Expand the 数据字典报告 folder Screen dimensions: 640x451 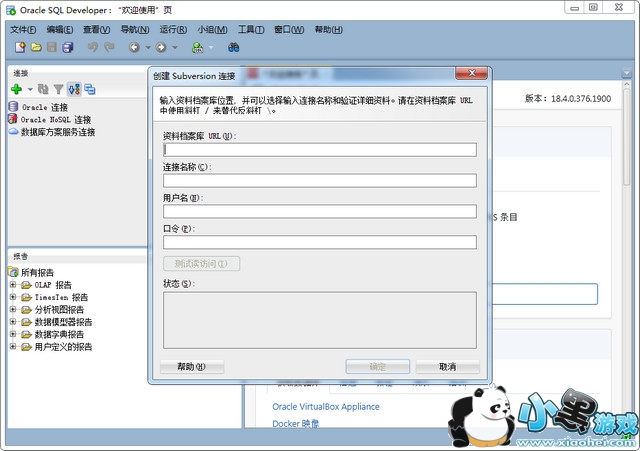pyautogui.click(x=13, y=334)
